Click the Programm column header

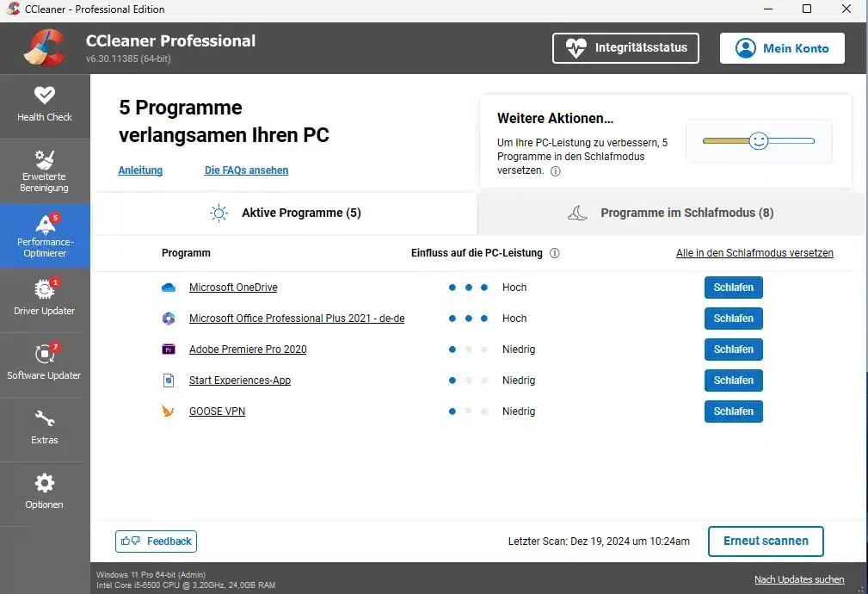[186, 253]
